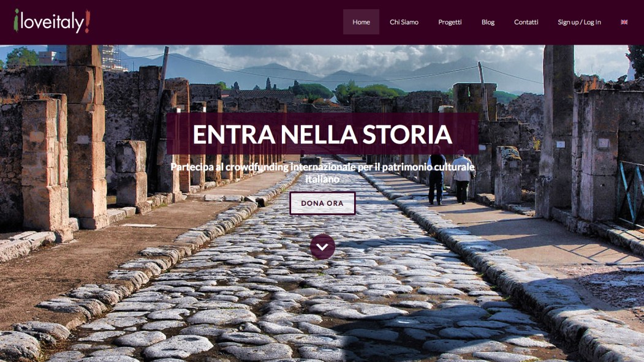This screenshot has height=362, width=644.
Task: Click the round scroll-down chevron button
Action: (x=322, y=247)
